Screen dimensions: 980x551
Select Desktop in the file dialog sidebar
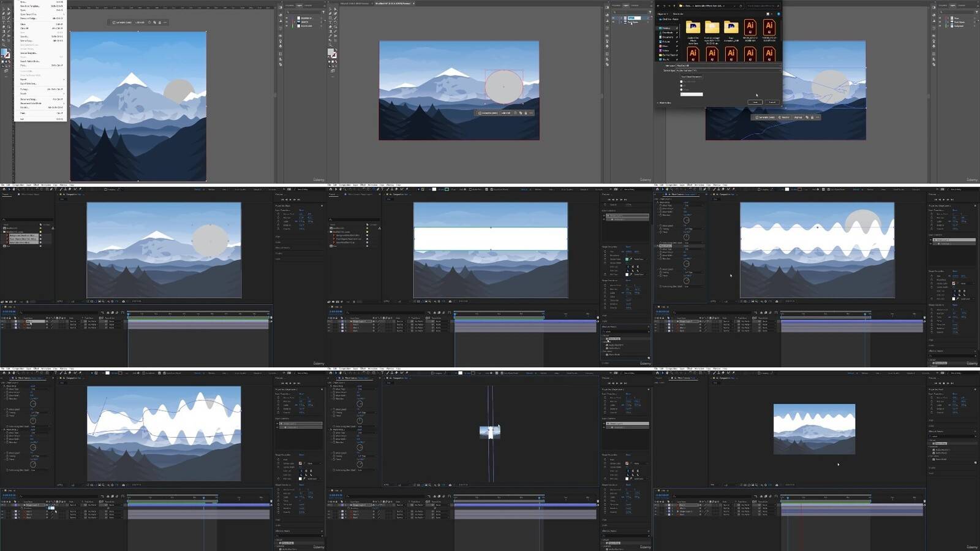tap(665, 28)
